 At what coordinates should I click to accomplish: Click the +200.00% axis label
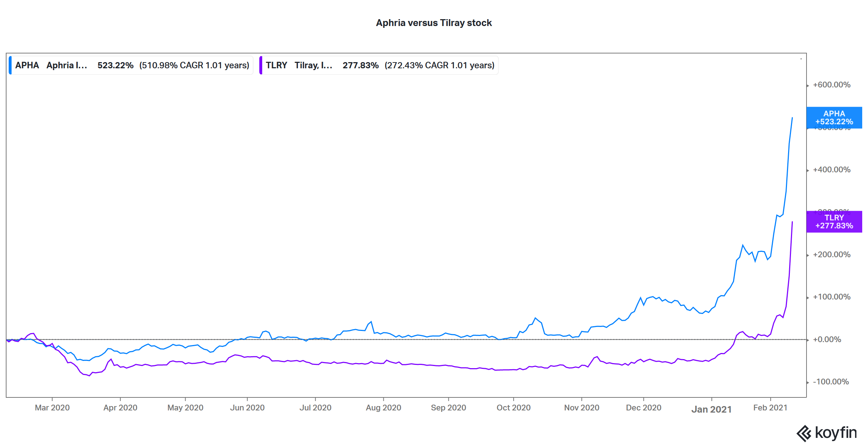[831, 255]
